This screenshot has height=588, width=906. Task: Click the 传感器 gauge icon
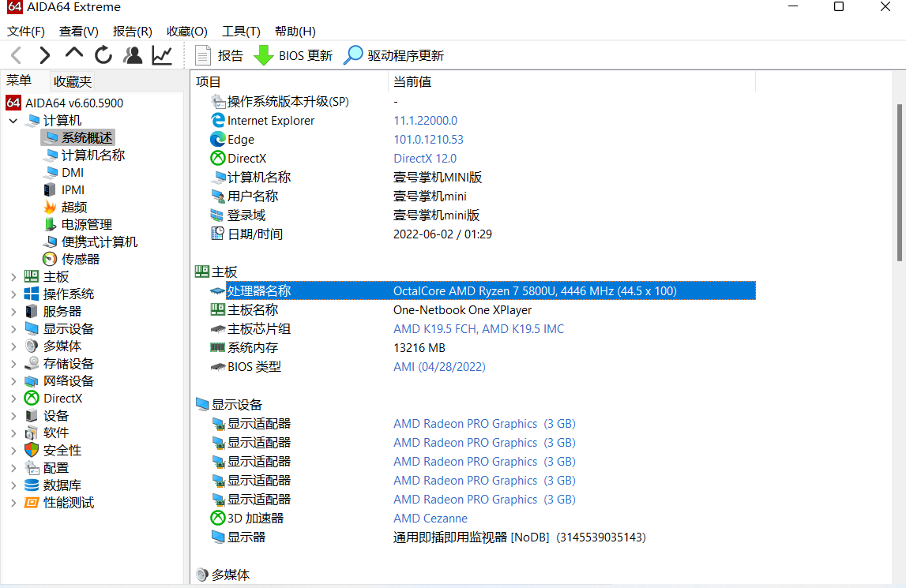click(51, 259)
